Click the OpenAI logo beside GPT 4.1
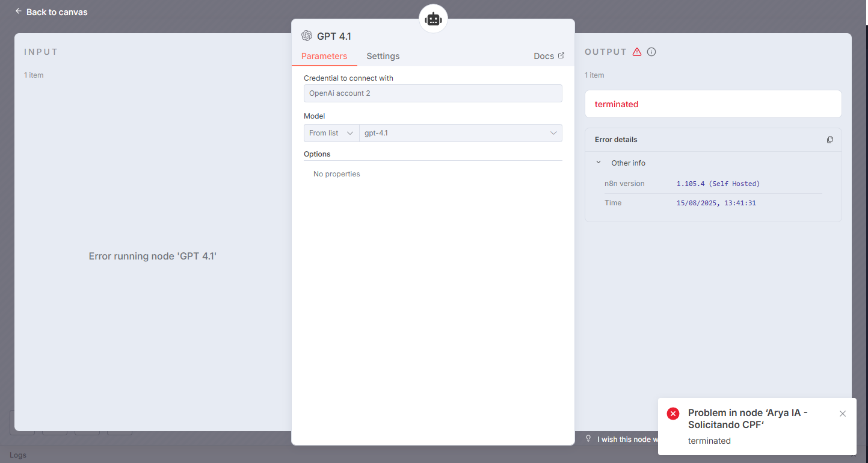868x463 pixels. coord(307,36)
